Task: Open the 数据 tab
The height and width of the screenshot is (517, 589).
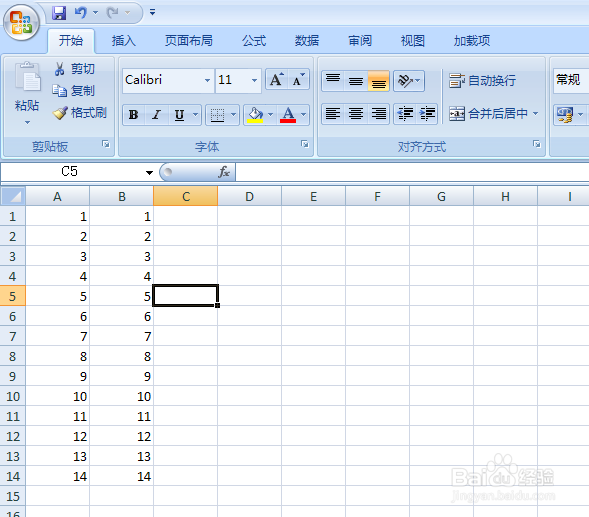Action: coord(307,41)
